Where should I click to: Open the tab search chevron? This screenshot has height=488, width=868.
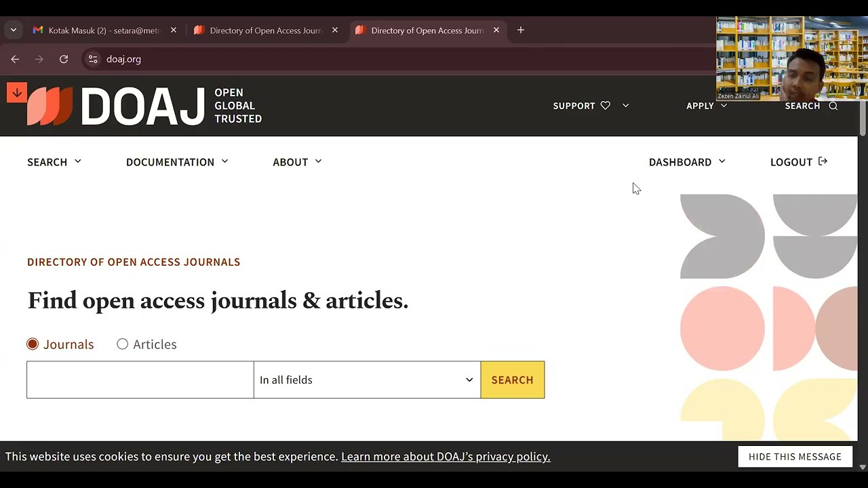[x=14, y=30]
